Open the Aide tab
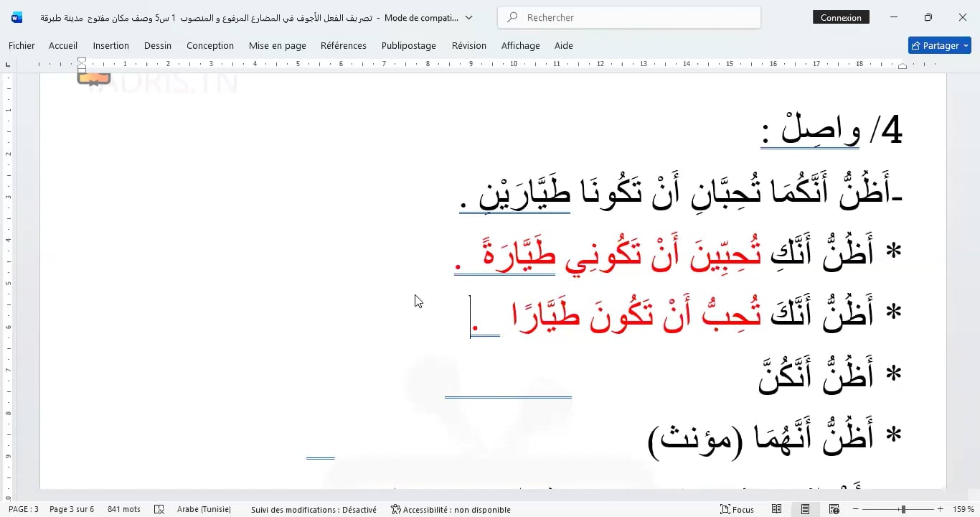 (x=564, y=45)
